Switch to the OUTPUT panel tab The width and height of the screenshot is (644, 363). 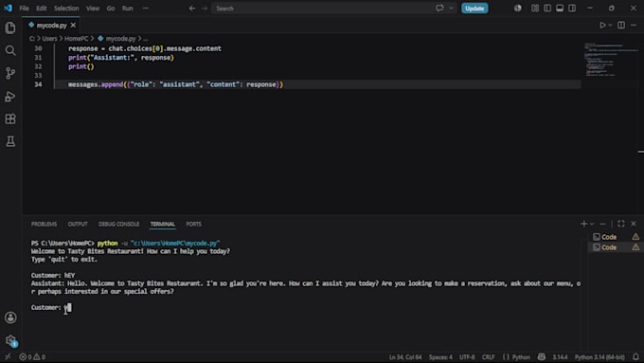click(78, 224)
